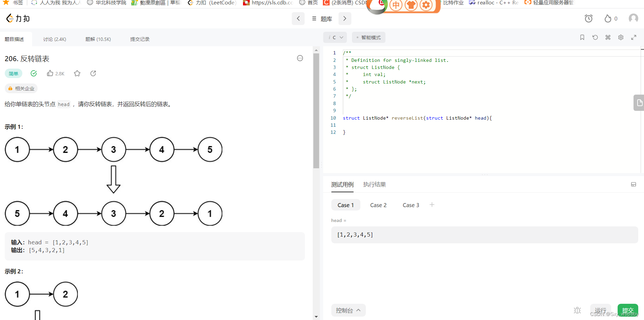Open realloc - C++ browser bookmark

pyautogui.click(x=493, y=3)
